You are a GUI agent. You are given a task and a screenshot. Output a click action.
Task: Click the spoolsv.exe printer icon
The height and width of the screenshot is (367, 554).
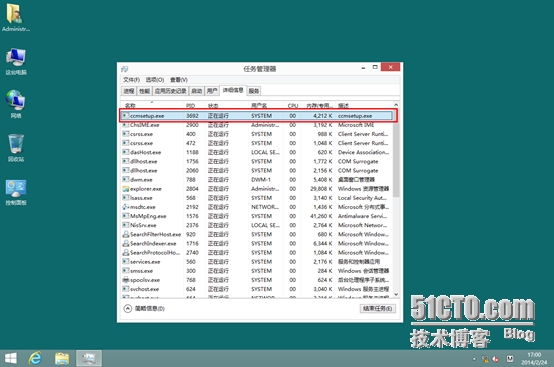pos(126,280)
